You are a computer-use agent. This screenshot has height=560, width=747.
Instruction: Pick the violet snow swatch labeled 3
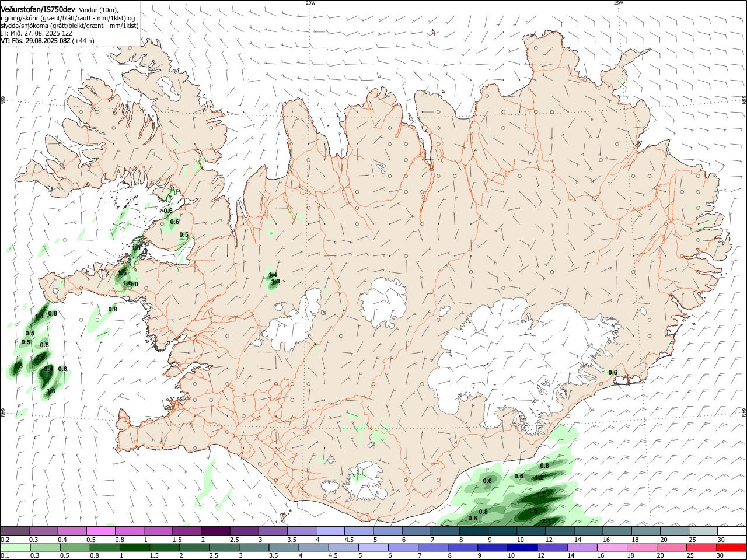pyautogui.click(x=273, y=531)
